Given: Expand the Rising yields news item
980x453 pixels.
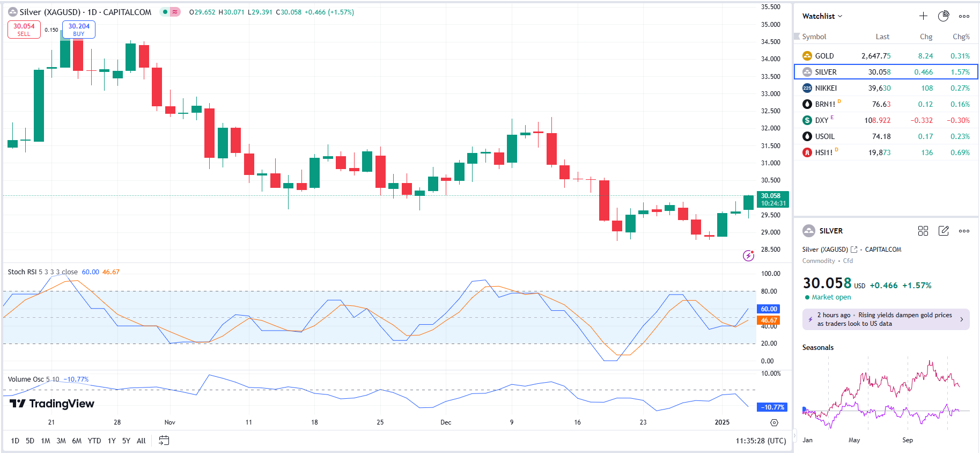Looking at the screenshot, I should [x=886, y=319].
